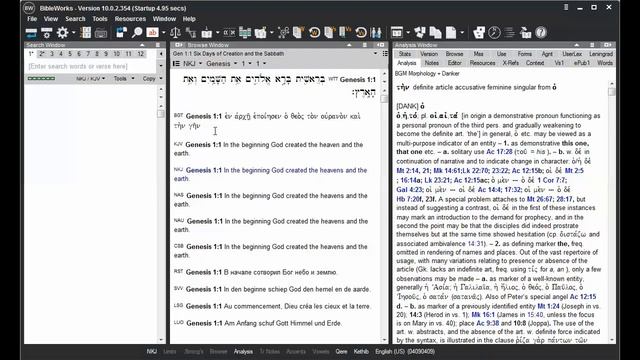Screen dimensions: 640x360
Task: Click the magnifying glass search icon
Action: point(137,33)
